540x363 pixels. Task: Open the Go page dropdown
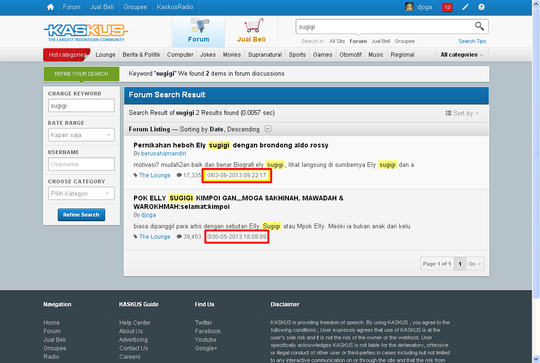point(475,264)
